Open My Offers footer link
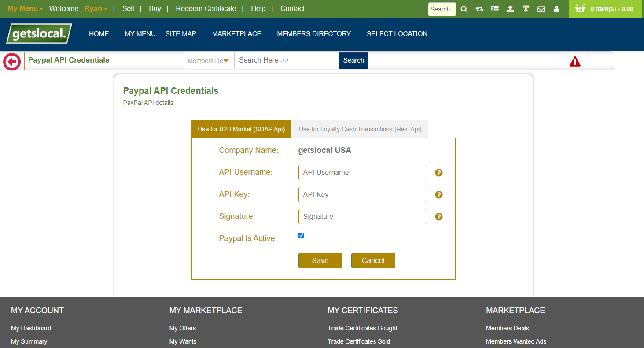Image resolution: width=644 pixels, height=348 pixels. (183, 328)
